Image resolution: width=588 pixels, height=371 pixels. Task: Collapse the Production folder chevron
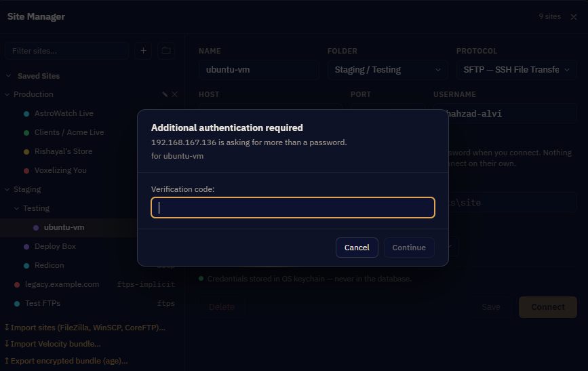[7, 94]
